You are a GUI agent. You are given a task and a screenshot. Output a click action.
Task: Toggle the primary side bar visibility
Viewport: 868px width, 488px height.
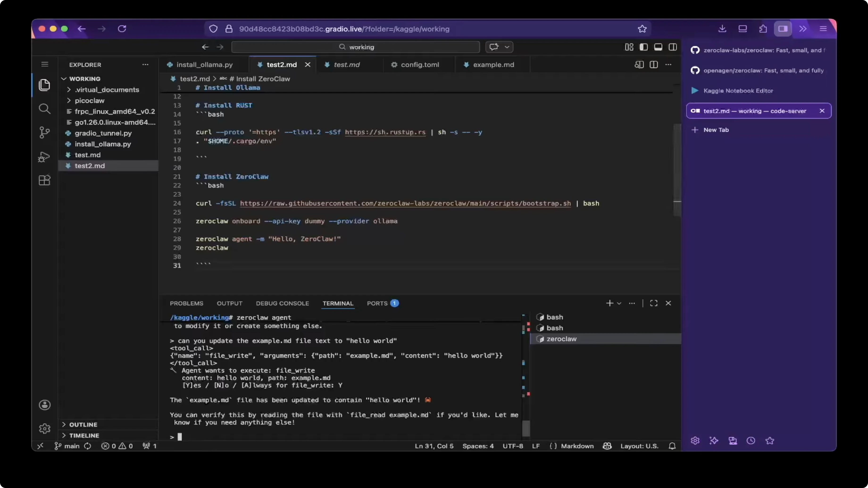click(x=644, y=47)
